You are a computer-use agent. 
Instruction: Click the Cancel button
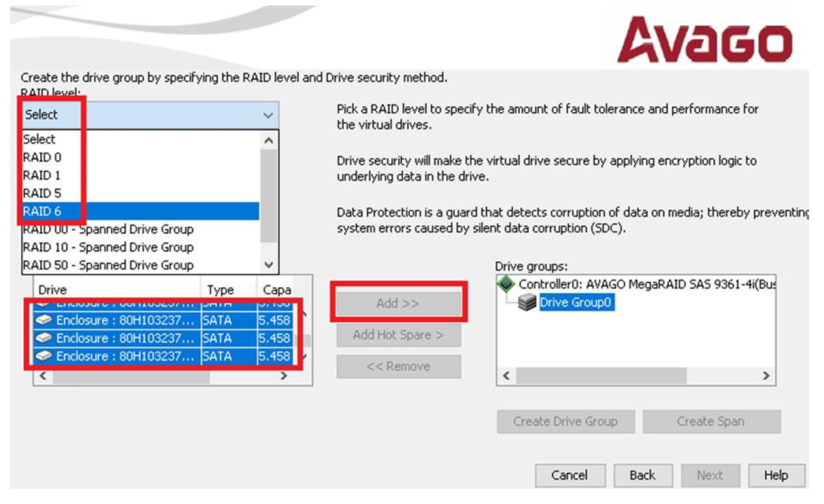click(570, 475)
